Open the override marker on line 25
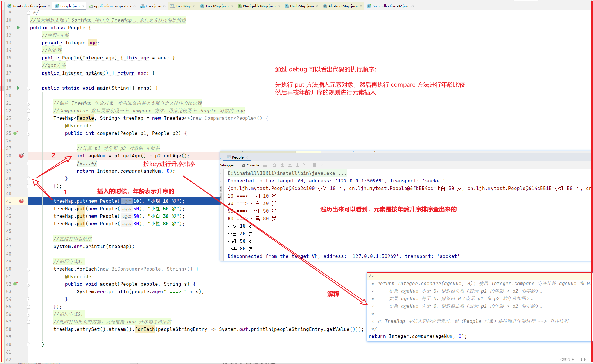The height and width of the screenshot is (364, 593). pos(16,133)
